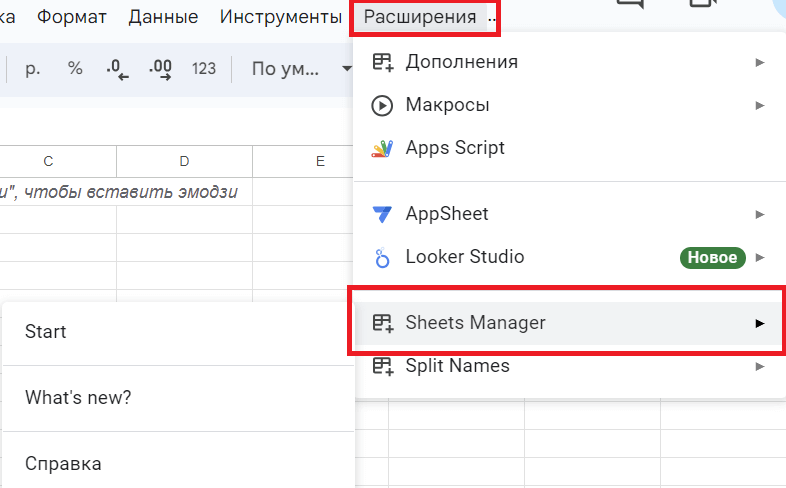Choose Start in Sheets Manager submenu

pos(178,332)
